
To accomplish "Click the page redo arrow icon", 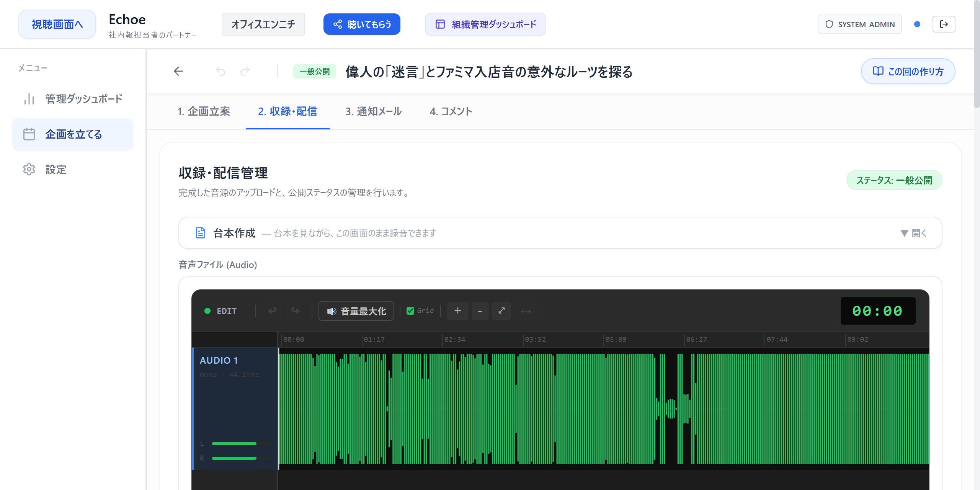I will pyautogui.click(x=245, y=71).
